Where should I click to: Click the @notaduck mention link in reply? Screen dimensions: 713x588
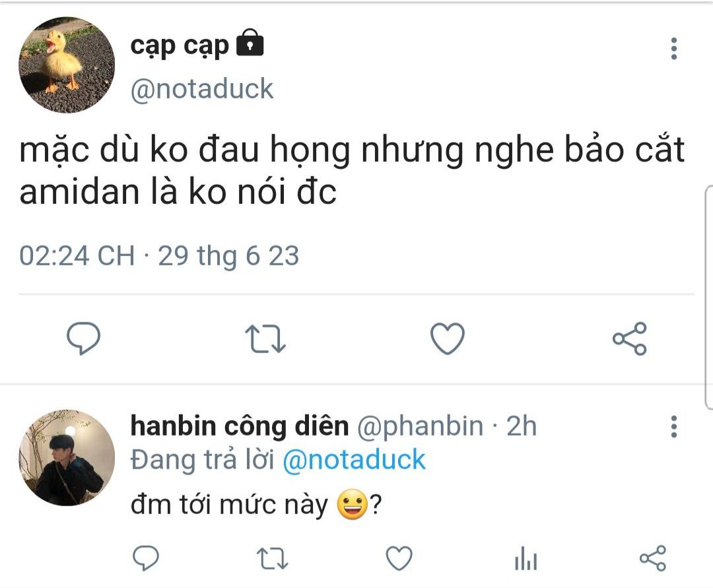354,460
